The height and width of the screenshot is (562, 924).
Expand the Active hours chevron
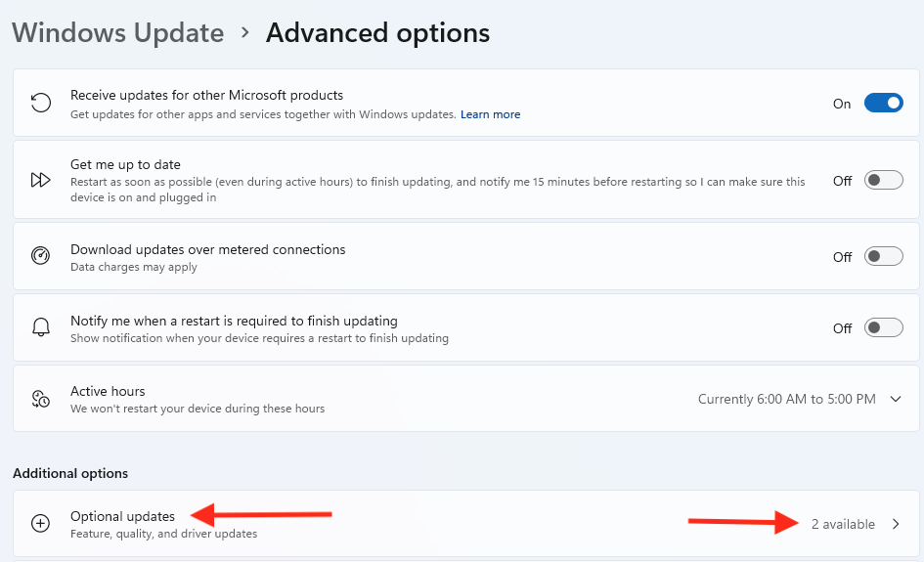click(x=896, y=399)
